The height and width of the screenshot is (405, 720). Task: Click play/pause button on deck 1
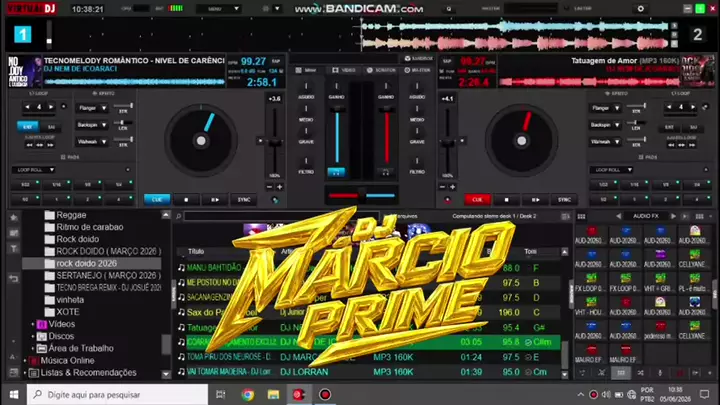[215, 200]
